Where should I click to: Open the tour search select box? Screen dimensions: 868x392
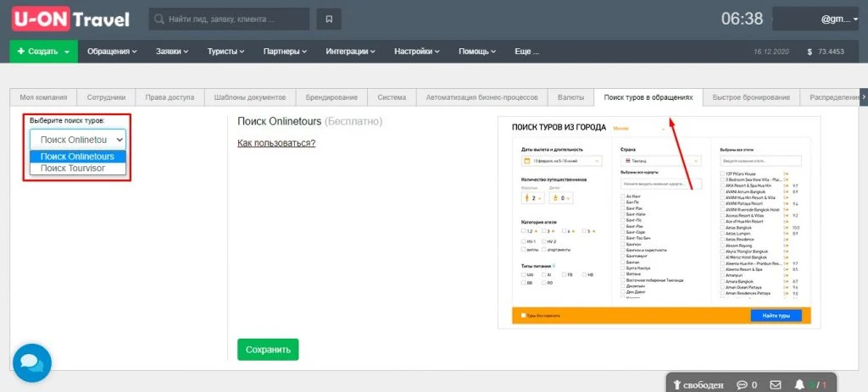point(77,140)
